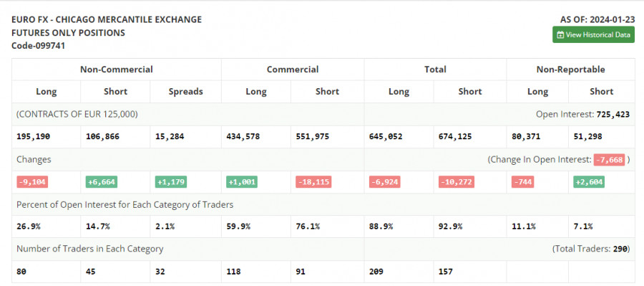Select non-reportable long value 80,371

tap(526, 137)
